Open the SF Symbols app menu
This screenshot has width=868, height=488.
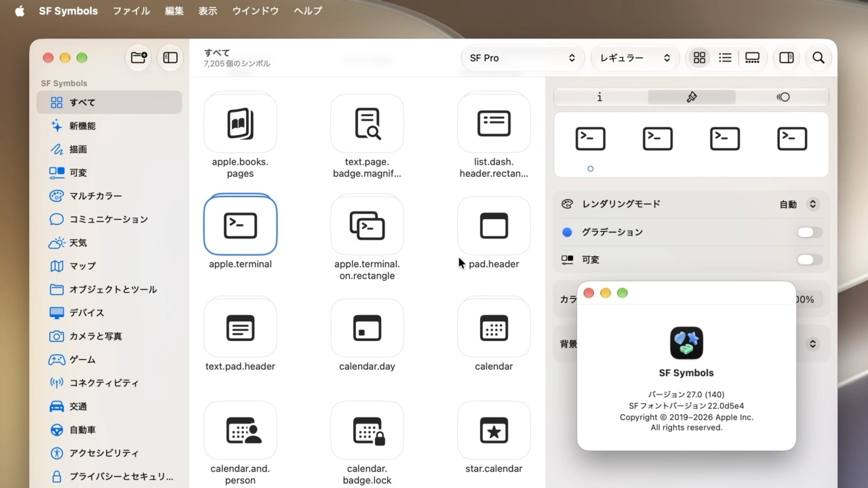pos(68,11)
